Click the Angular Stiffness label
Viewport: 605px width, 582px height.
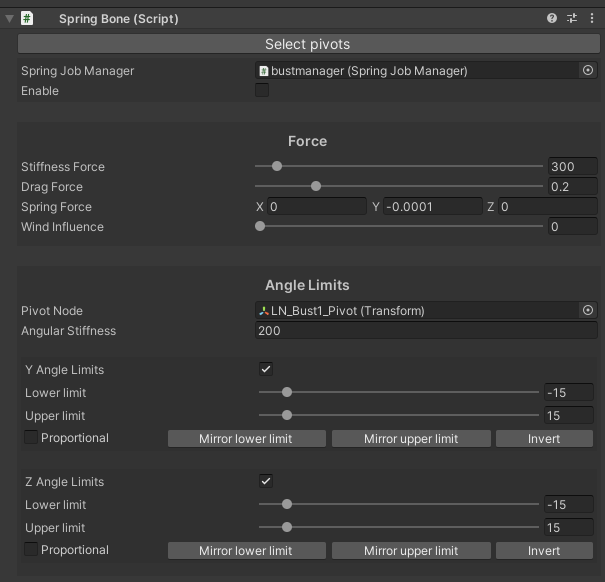[x=68, y=331]
